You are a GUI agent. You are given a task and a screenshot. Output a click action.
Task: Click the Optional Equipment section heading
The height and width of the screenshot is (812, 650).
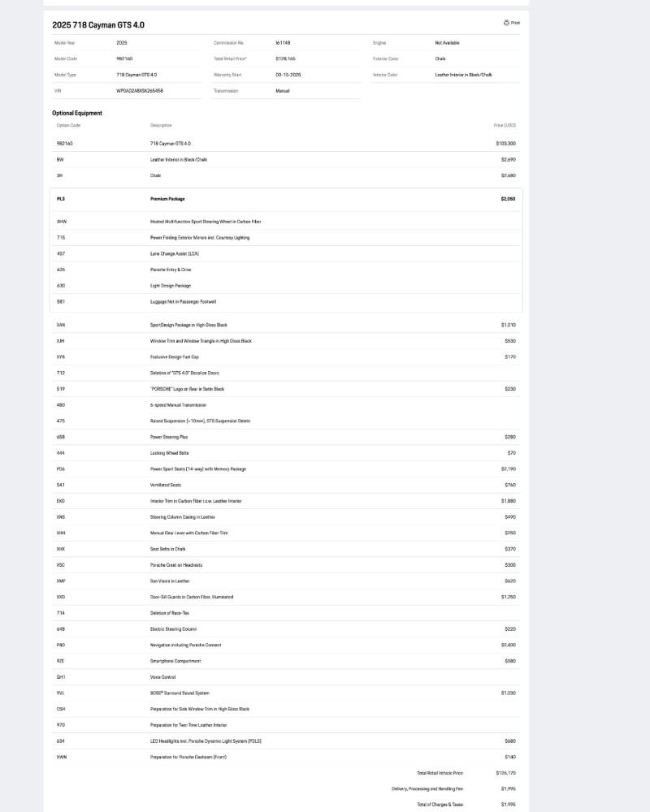(77, 113)
